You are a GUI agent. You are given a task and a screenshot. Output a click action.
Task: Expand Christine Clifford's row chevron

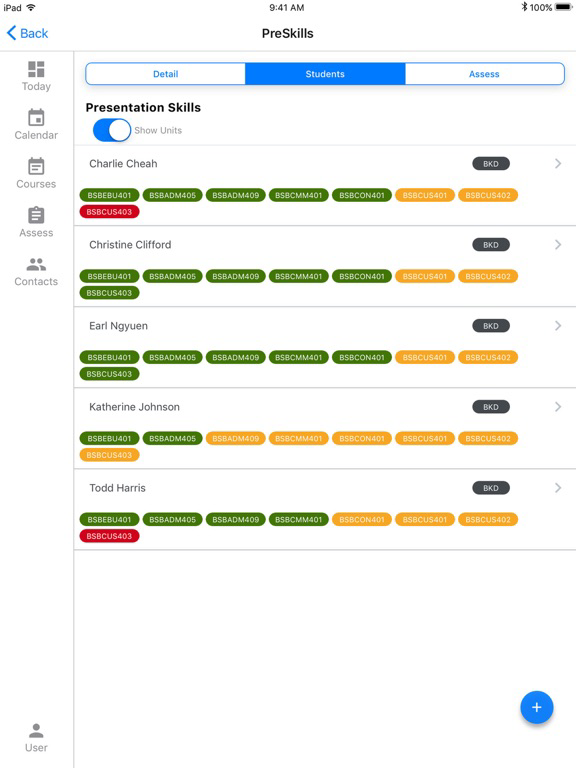click(558, 245)
